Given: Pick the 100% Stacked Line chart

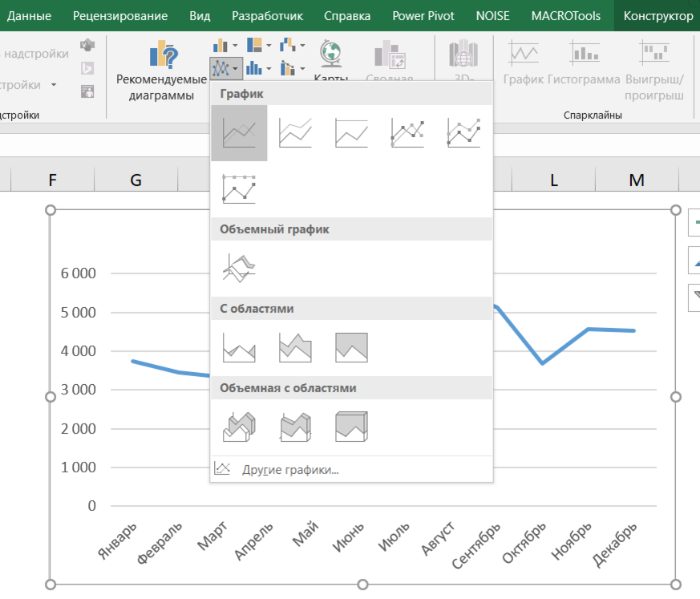Looking at the screenshot, I should [x=351, y=133].
